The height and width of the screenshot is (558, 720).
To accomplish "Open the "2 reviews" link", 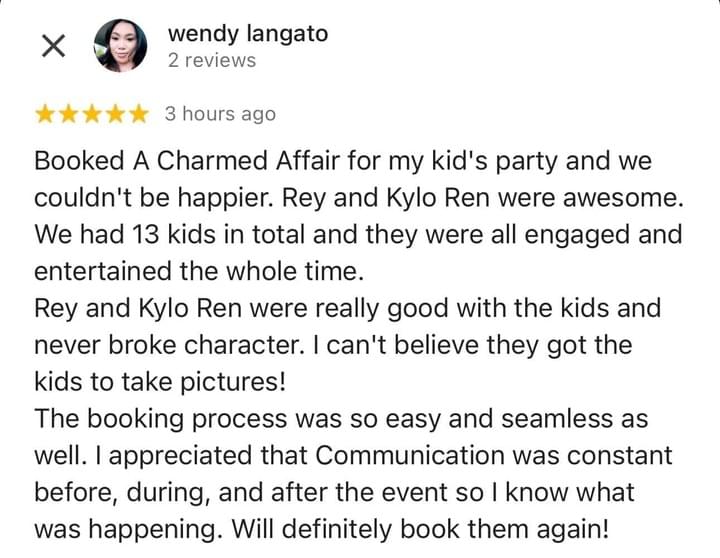I will point(211,61).
